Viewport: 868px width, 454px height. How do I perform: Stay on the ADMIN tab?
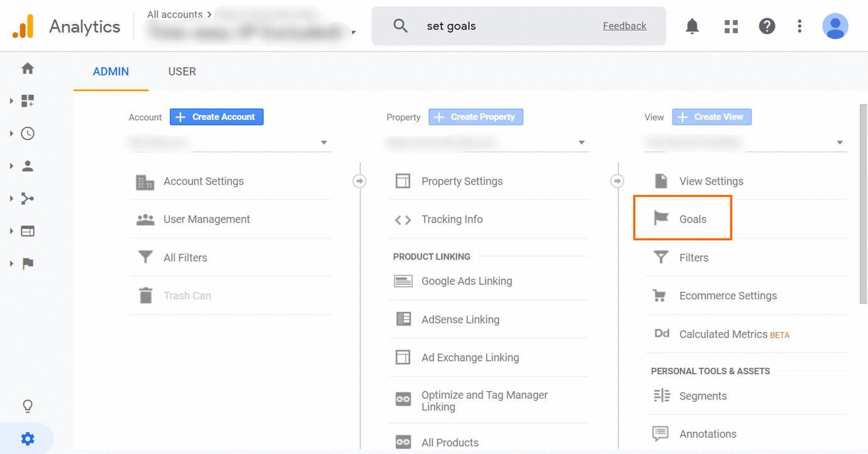click(110, 71)
